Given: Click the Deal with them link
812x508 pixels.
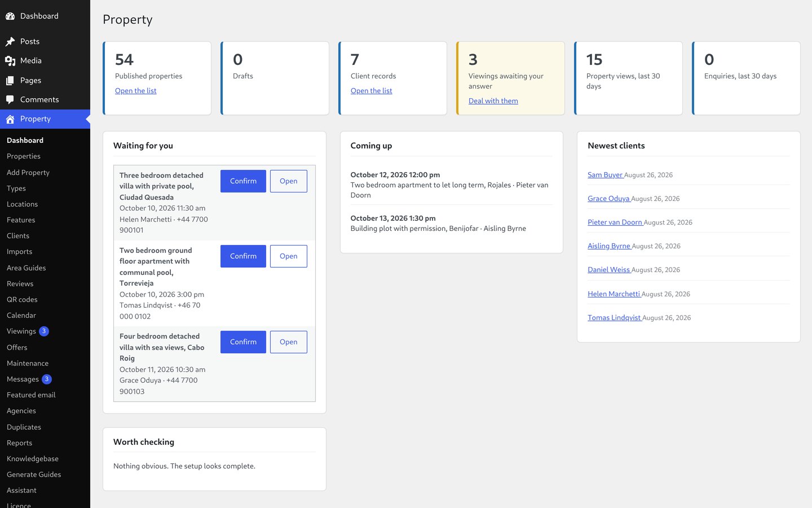Looking at the screenshot, I should click(x=493, y=101).
